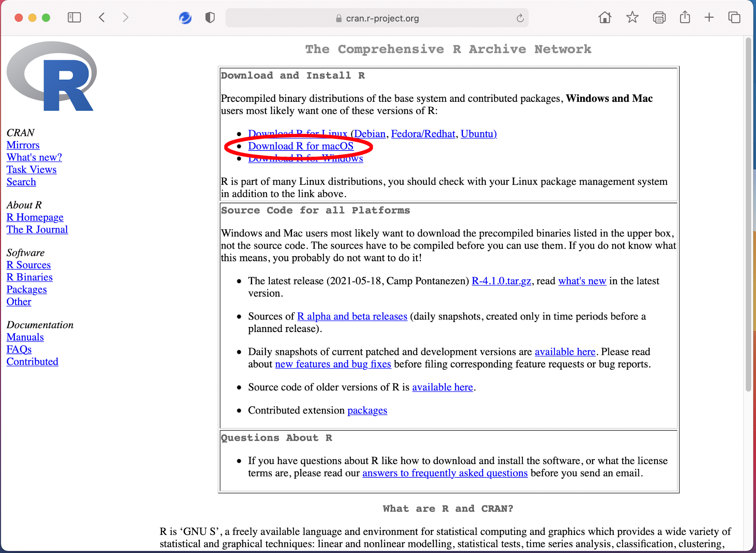
Task: Open the FAQs documentation link
Action: 18,349
